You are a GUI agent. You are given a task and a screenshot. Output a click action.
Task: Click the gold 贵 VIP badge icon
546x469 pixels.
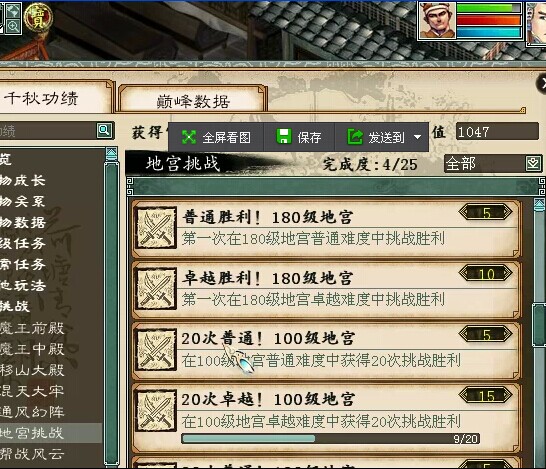[x=39, y=17]
